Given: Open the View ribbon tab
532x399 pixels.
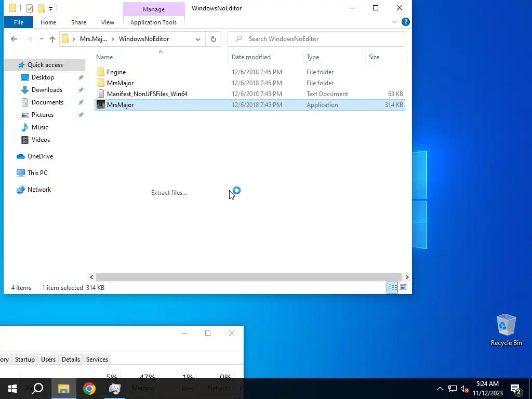Looking at the screenshot, I should (108, 22).
